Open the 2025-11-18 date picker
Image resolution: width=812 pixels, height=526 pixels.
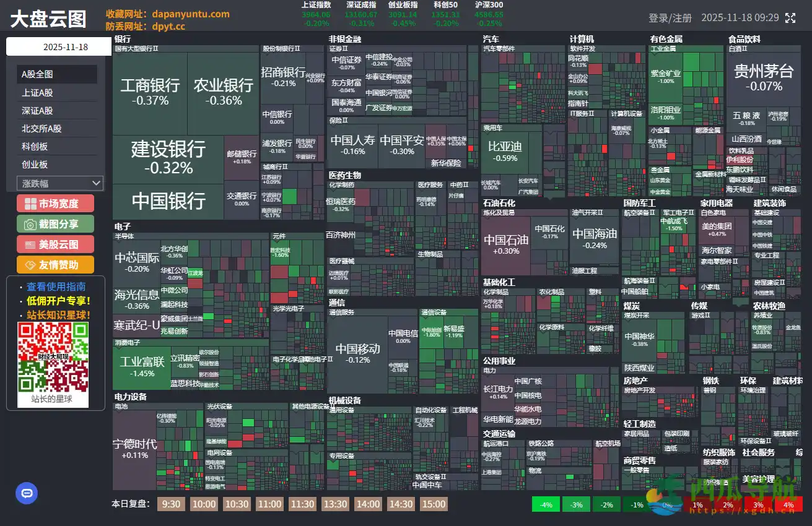click(x=59, y=47)
